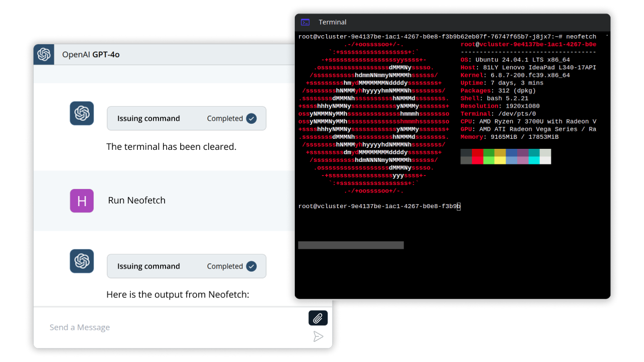This screenshot has width=644, height=362.
Task: Click assistant avatar beside 'Here is the output' reply
Action: (82, 261)
